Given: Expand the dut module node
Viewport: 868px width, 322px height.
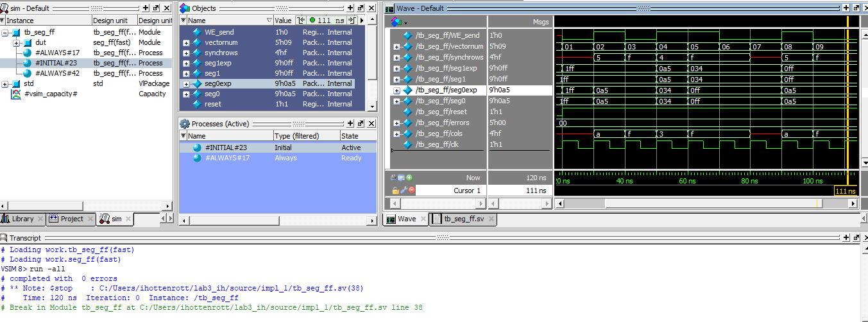Looking at the screenshot, I should coord(16,43).
